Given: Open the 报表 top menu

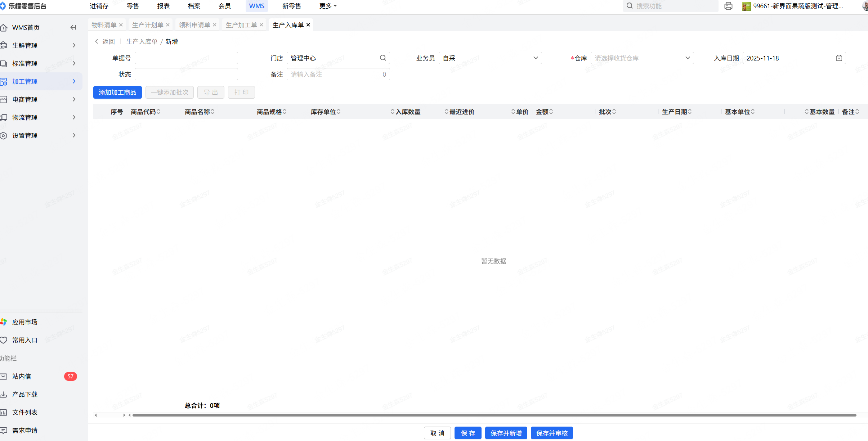Looking at the screenshot, I should (163, 6).
